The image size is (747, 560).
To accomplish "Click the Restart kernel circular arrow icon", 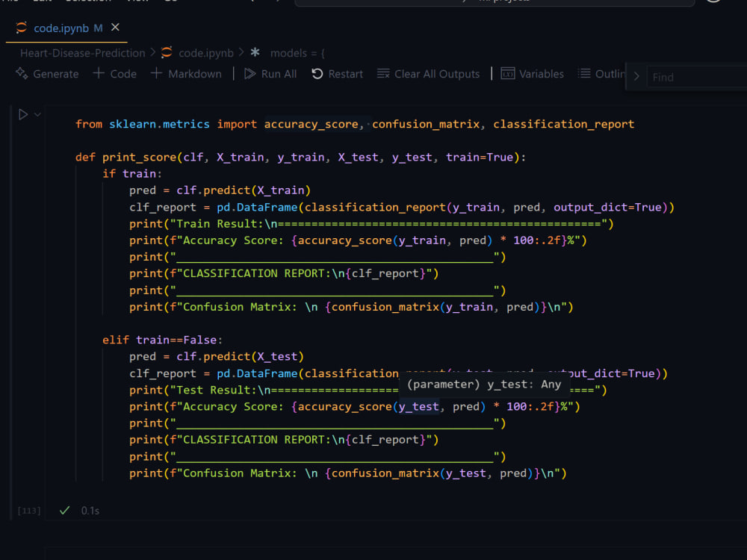I will 317,74.
